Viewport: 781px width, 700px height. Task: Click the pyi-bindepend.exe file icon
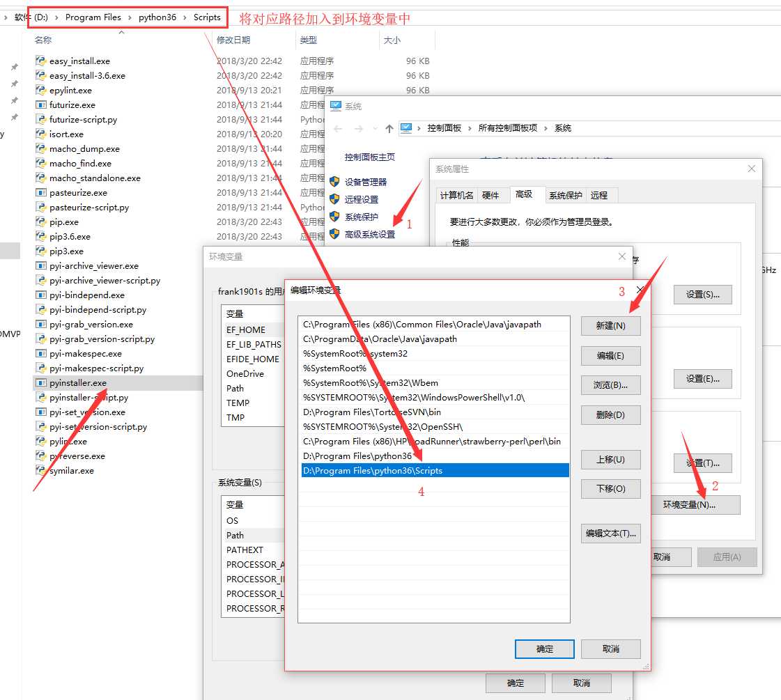click(x=41, y=295)
